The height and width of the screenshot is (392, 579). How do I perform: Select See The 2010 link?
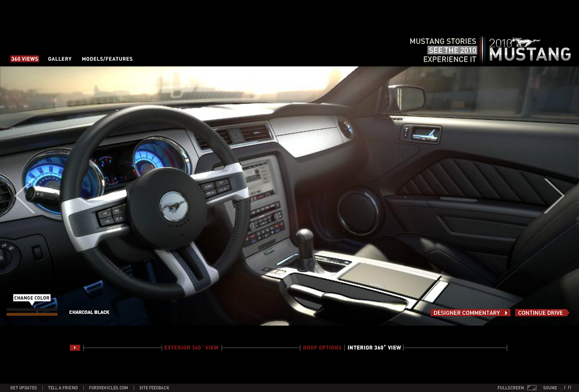click(x=453, y=50)
